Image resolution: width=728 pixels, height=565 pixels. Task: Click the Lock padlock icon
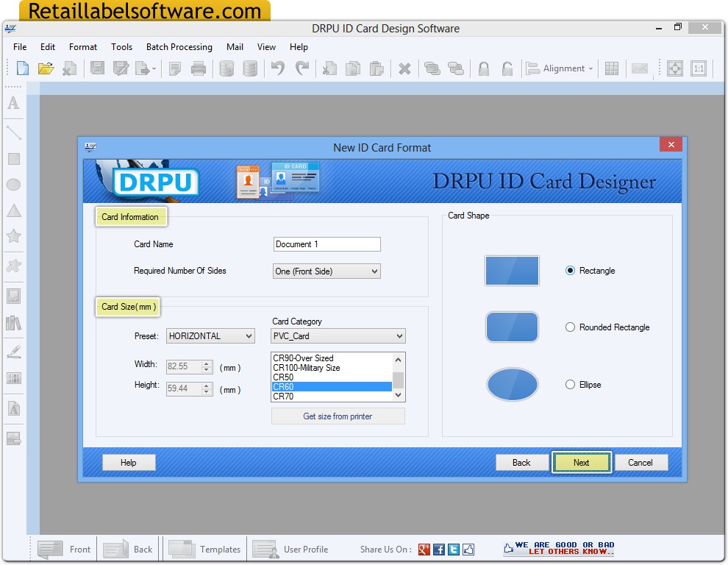(x=484, y=68)
